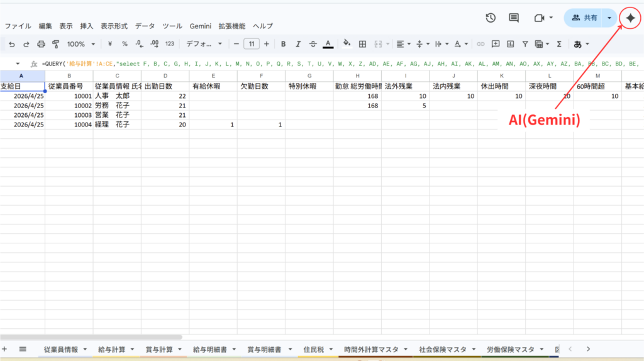Open the データ menu
This screenshot has height=361, width=644.
point(145,26)
